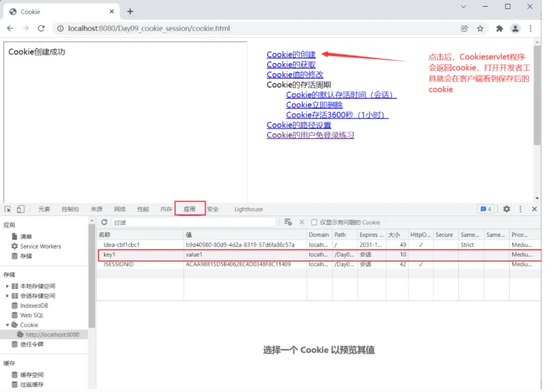Open Chrome three-dot menu
This screenshot has width=554, height=392.
(x=530, y=29)
